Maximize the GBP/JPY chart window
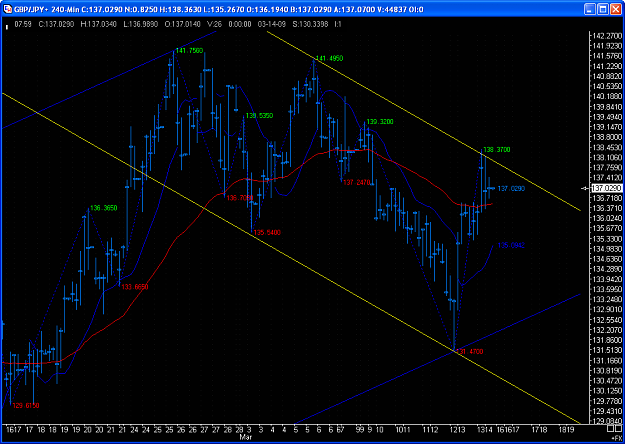625x444 pixels. [x=603, y=9]
